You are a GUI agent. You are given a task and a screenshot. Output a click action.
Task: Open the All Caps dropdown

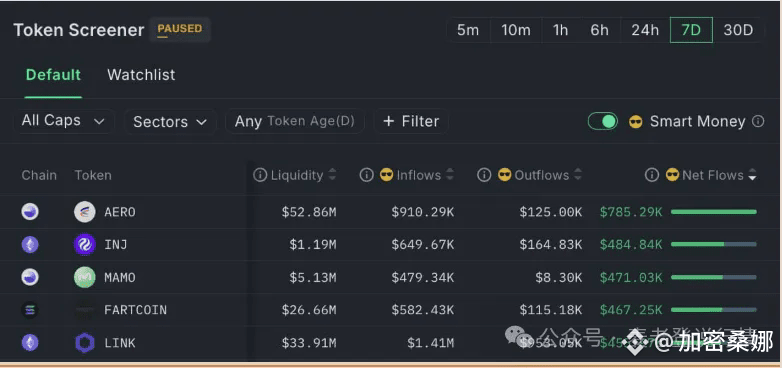point(63,121)
